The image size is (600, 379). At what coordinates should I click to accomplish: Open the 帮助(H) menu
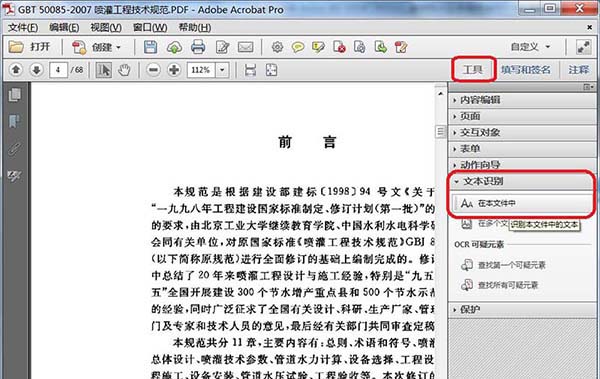[195, 28]
